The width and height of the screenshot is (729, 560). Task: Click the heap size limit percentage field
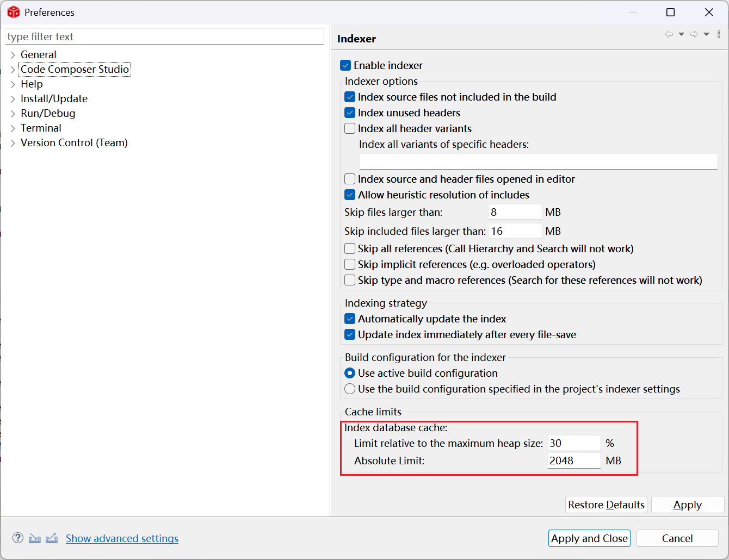click(574, 443)
